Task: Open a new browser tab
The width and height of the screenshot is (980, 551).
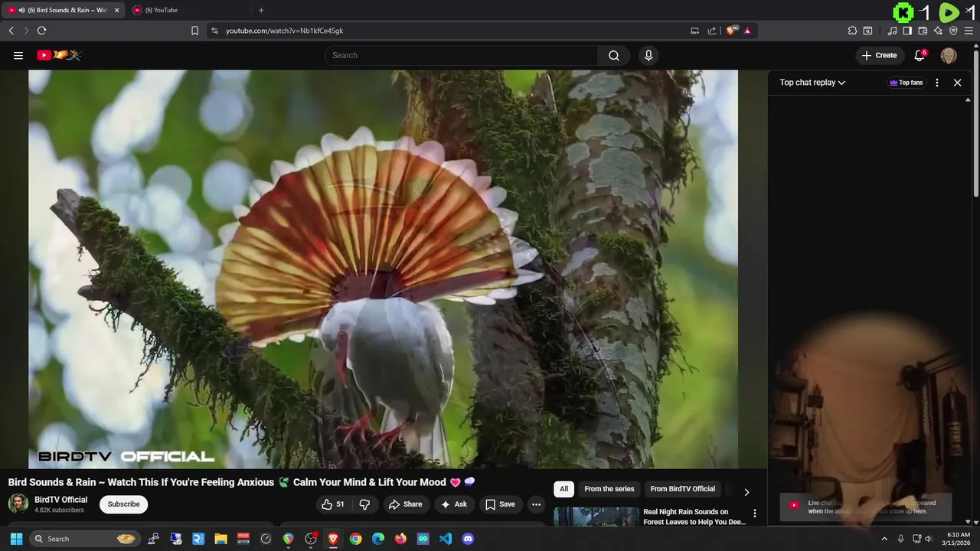Action: (261, 10)
